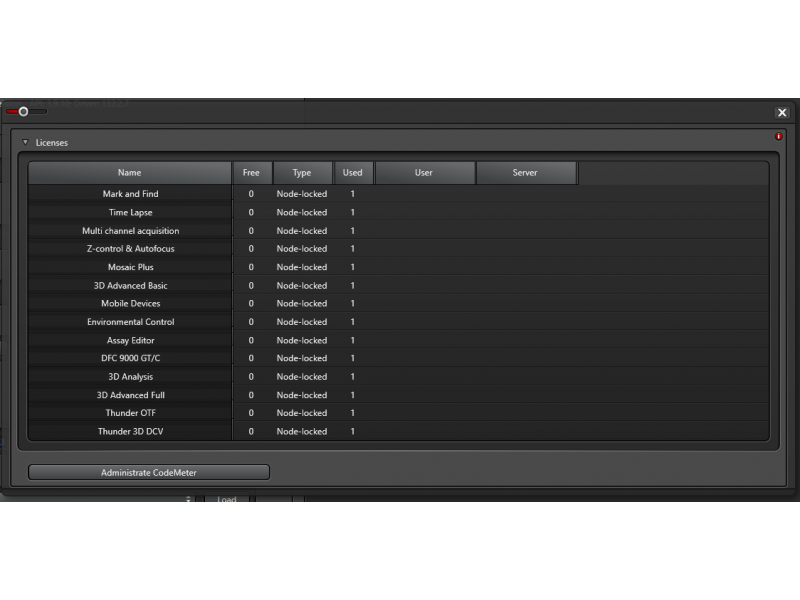Click Node-locked type for Assay Editor
Viewport: 800px width, 600px height.
tap(302, 340)
